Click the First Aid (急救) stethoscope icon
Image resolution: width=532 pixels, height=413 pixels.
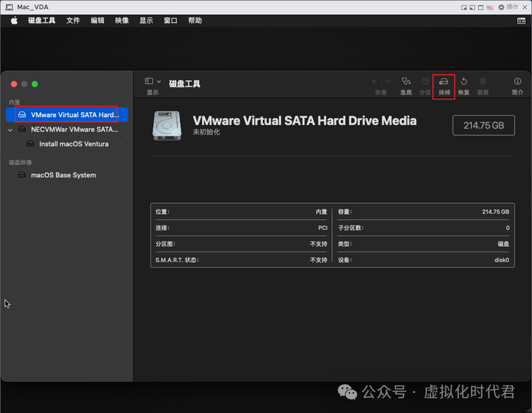[x=406, y=81]
